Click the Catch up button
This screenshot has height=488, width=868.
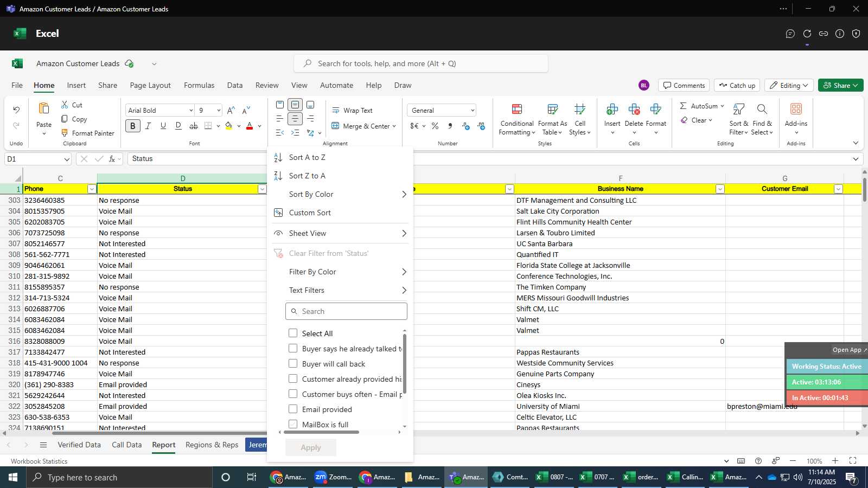coord(737,85)
